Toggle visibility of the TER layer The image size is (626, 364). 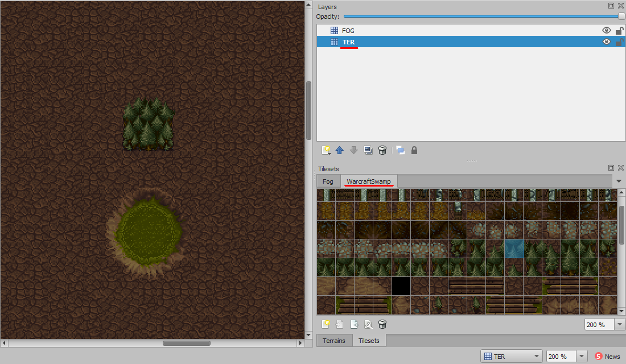pos(607,42)
